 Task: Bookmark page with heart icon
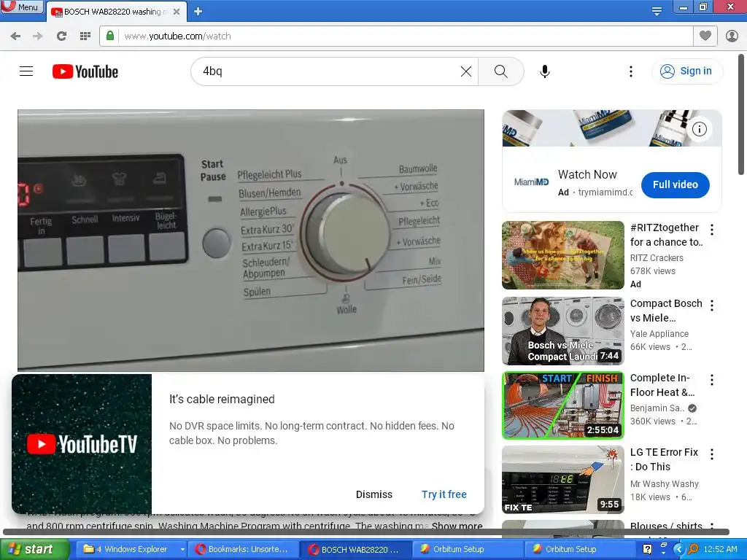pyautogui.click(x=705, y=36)
